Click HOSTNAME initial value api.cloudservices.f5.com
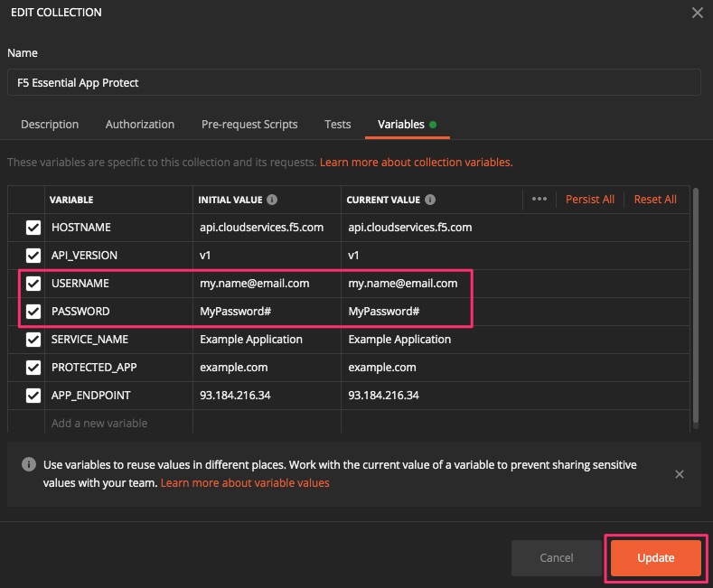Viewport: 713px width, 588px height. 261,228
